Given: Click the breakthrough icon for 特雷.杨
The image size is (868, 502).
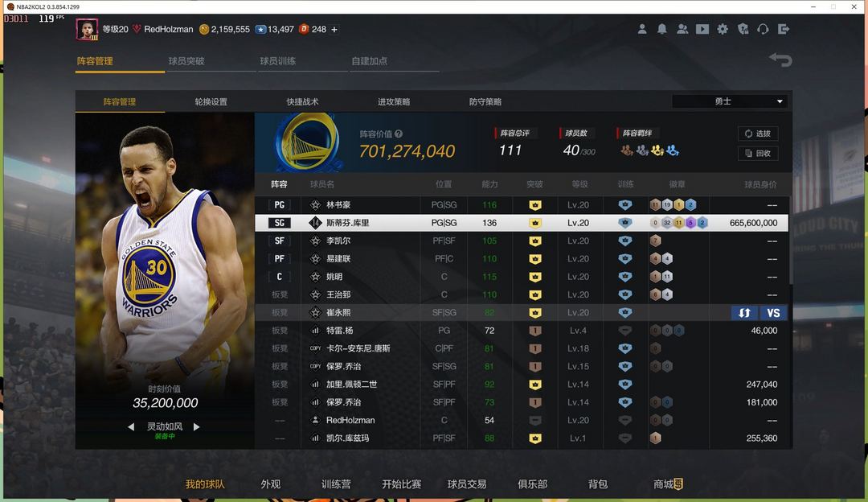Looking at the screenshot, I should [x=534, y=331].
